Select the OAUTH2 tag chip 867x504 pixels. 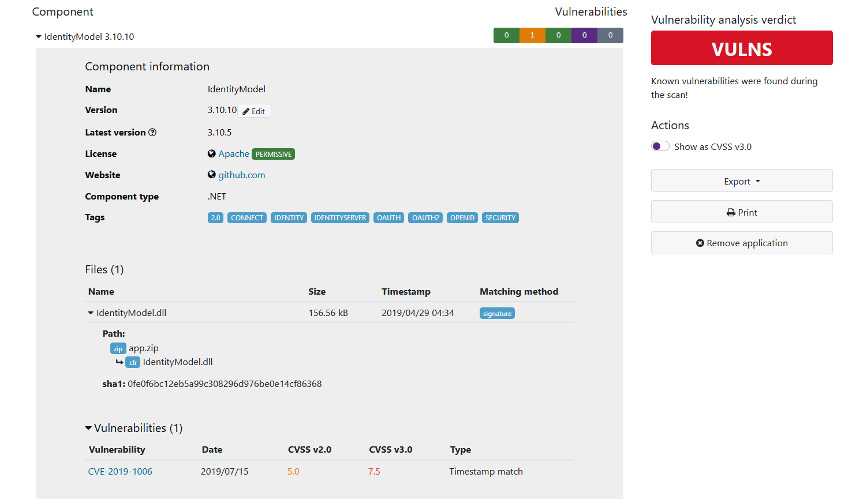pyautogui.click(x=425, y=217)
